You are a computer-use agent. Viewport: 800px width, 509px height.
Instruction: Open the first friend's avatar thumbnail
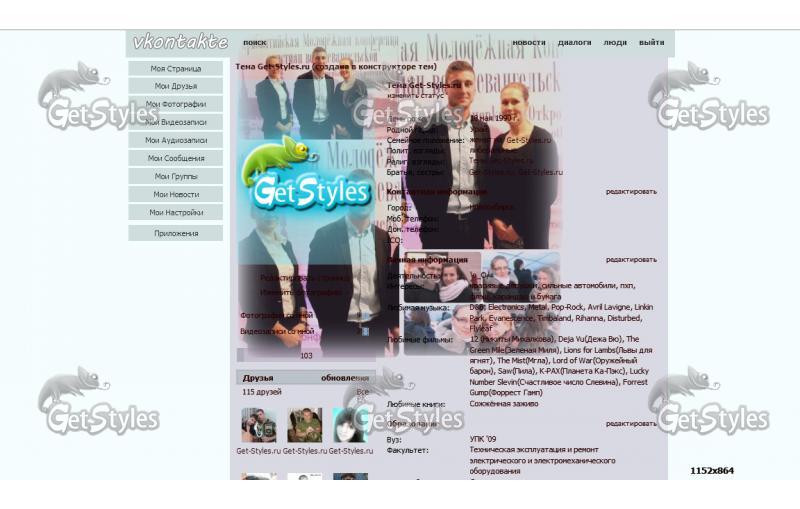[259, 425]
